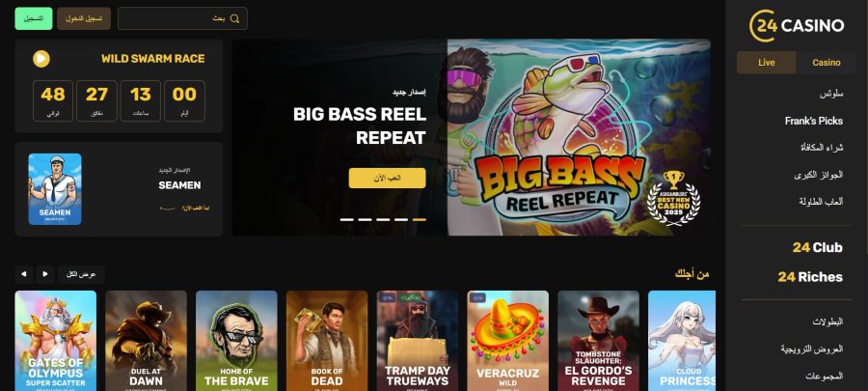Click the search magnifier icon
Screen dimensions: 868x391
[x=234, y=19]
